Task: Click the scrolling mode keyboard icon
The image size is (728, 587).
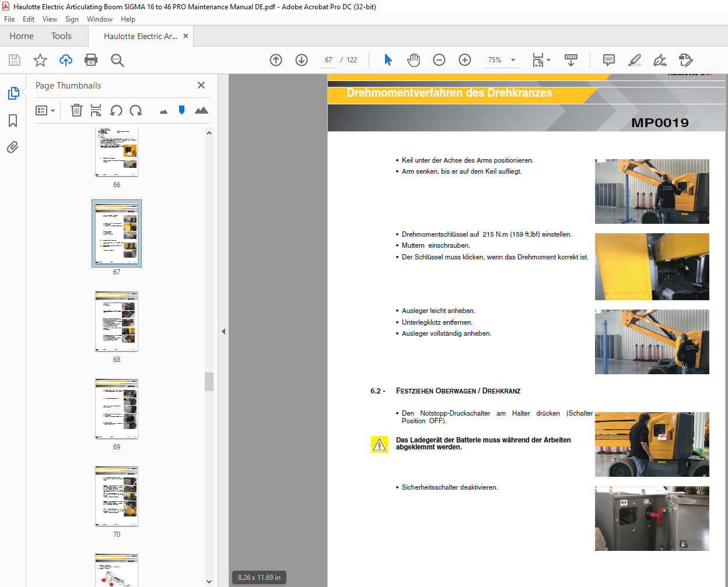Action: tap(571, 60)
